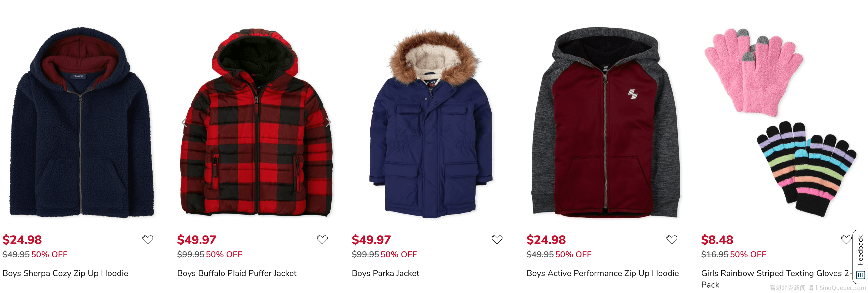Screen dimensions: 868x293
Task: Show next image of plaid puffer jacket
Action: [x=328, y=123]
